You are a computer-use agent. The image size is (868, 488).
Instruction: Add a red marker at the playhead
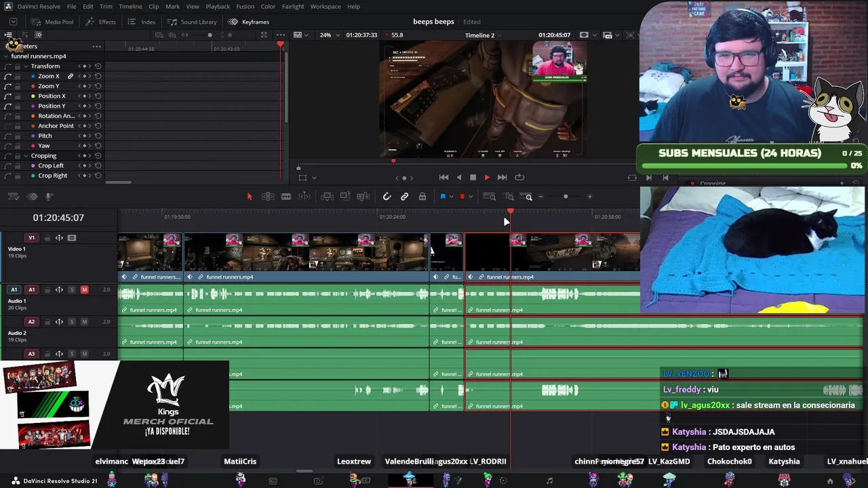[x=462, y=197]
